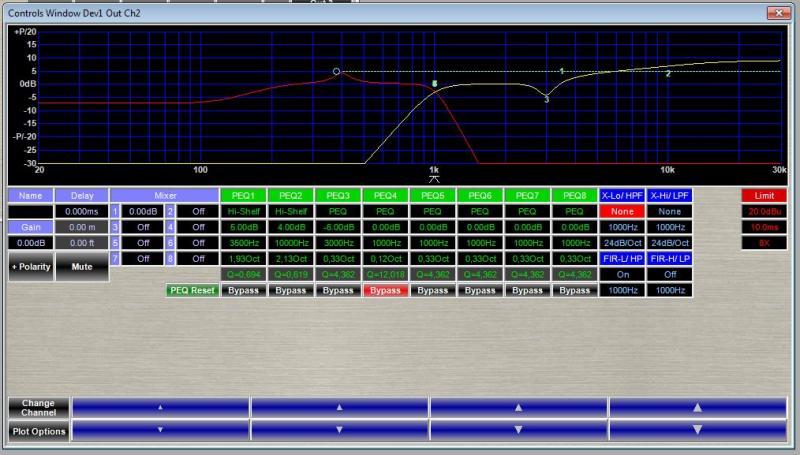The image size is (800, 455).
Task: Click the second-smallest down-arrow adjustment button
Action: pyautogui.click(x=340, y=430)
